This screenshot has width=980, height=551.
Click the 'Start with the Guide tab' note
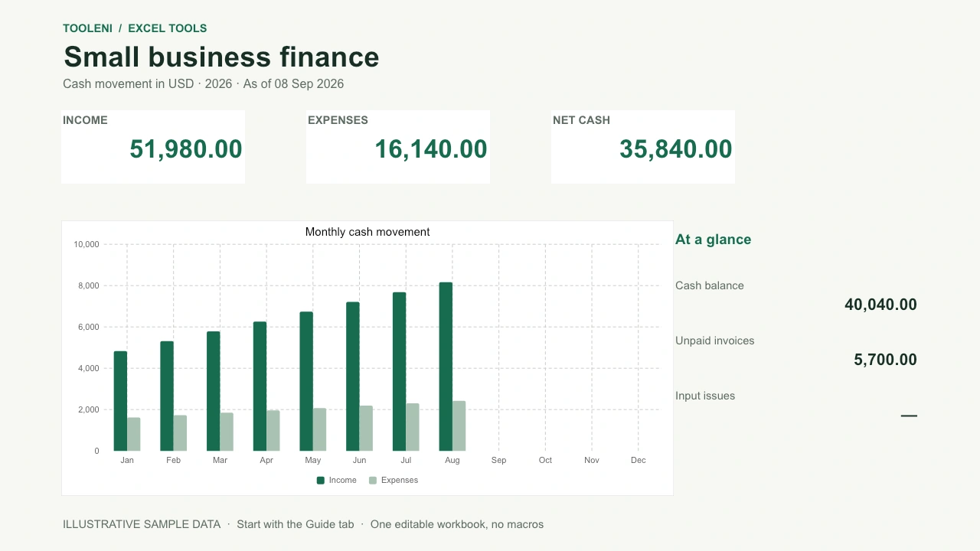tap(296, 524)
